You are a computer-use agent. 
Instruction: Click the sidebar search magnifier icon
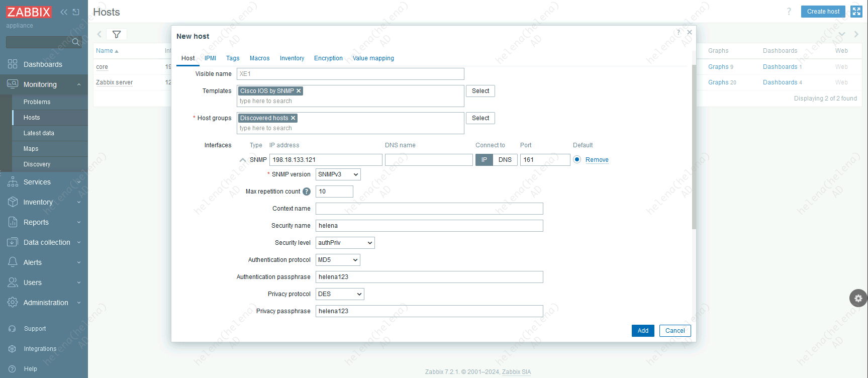tap(76, 42)
